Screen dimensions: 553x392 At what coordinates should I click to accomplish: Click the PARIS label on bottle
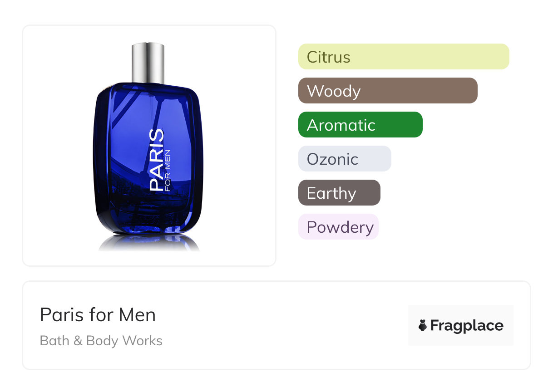point(157,160)
